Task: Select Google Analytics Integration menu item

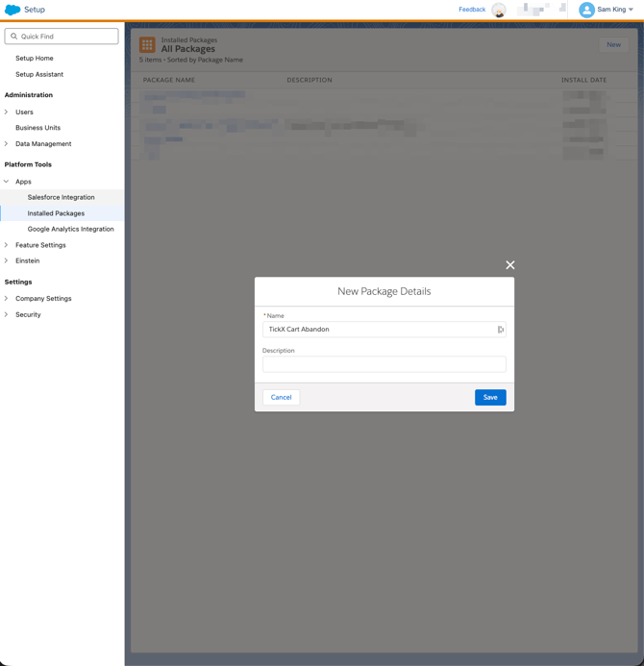Action: tap(70, 229)
